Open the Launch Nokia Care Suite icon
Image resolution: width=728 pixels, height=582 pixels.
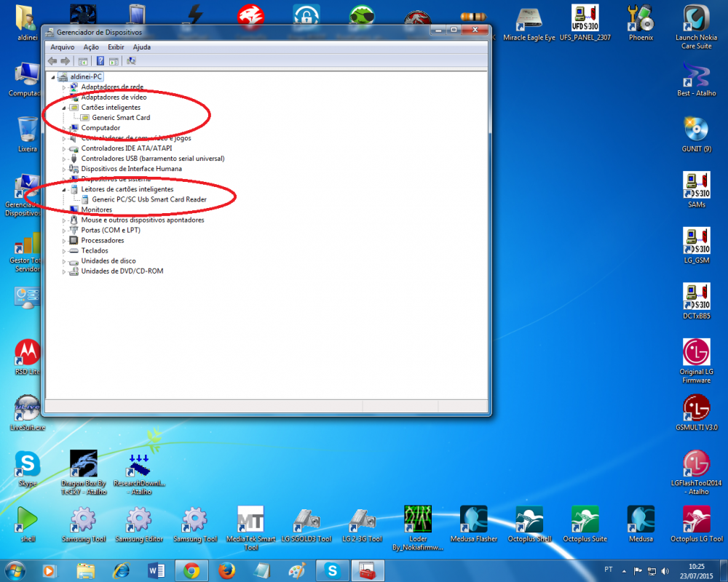pyautogui.click(x=696, y=19)
